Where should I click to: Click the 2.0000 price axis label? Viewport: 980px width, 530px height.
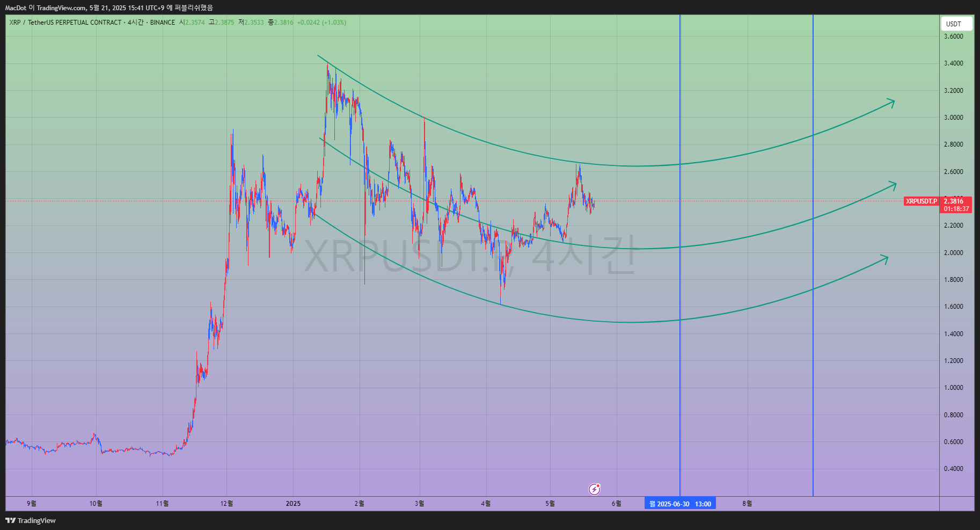(954, 253)
